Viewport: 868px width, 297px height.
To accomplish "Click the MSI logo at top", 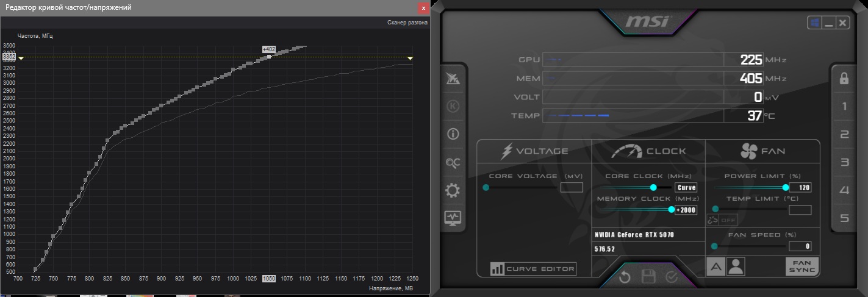I will pos(648,23).
